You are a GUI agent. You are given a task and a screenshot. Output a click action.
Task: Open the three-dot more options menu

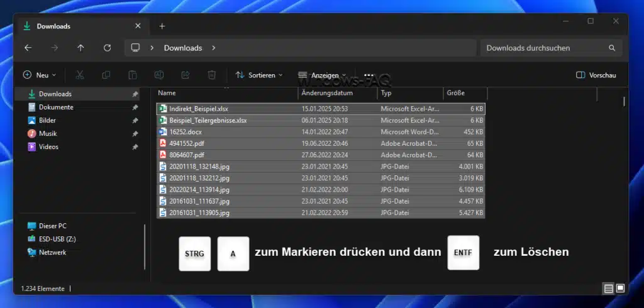[369, 75]
